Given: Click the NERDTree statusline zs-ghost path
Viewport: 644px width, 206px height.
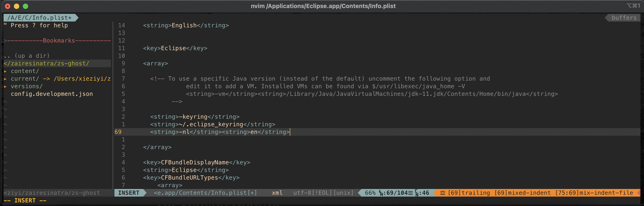Looking at the screenshot, I should pos(52,193).
